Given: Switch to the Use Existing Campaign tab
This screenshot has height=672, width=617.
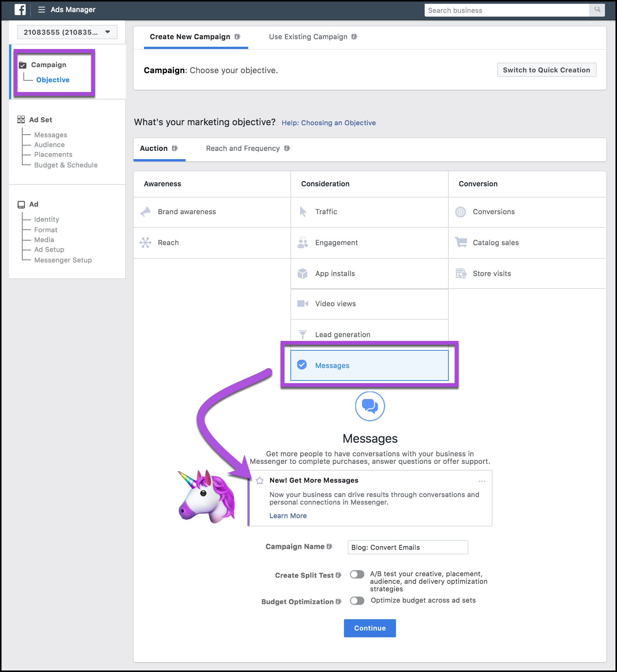Looking at the screenshot, I should point(308,37).
